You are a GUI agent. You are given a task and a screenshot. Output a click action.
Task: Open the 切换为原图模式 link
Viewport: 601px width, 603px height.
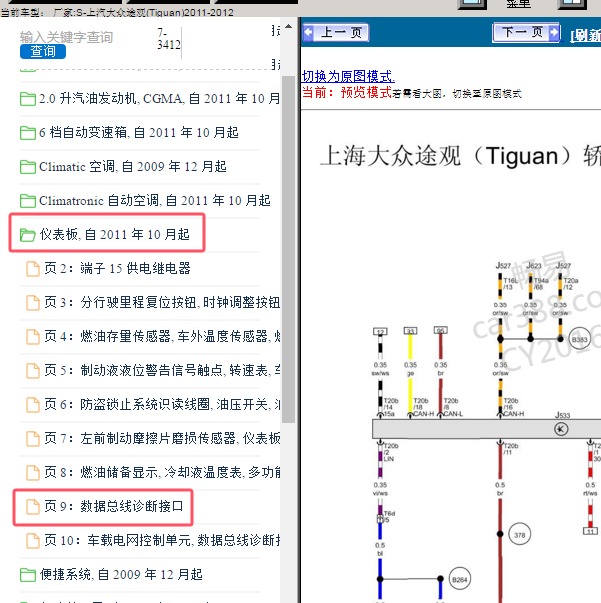pyautogui.click(x=348, y=76)
